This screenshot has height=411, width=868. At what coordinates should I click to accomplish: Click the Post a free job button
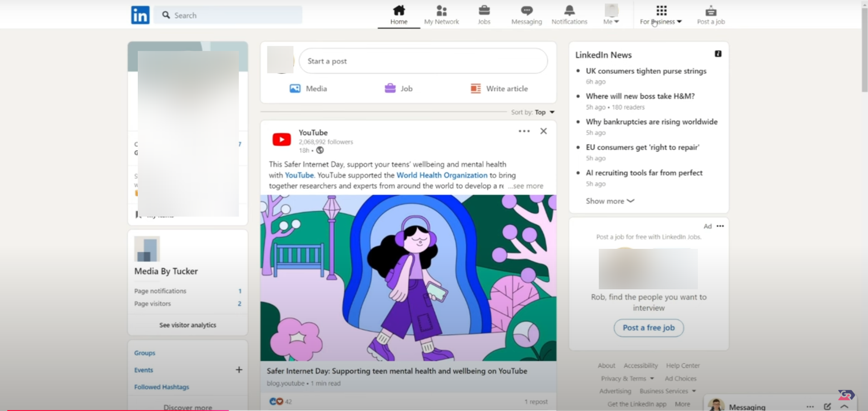pyautogui.click(x=649, y=328)
